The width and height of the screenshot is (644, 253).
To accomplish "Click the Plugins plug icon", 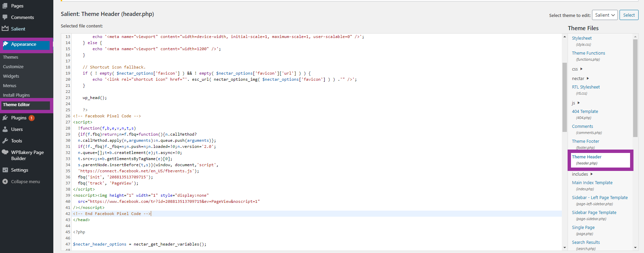I will (x=5, y=118).
